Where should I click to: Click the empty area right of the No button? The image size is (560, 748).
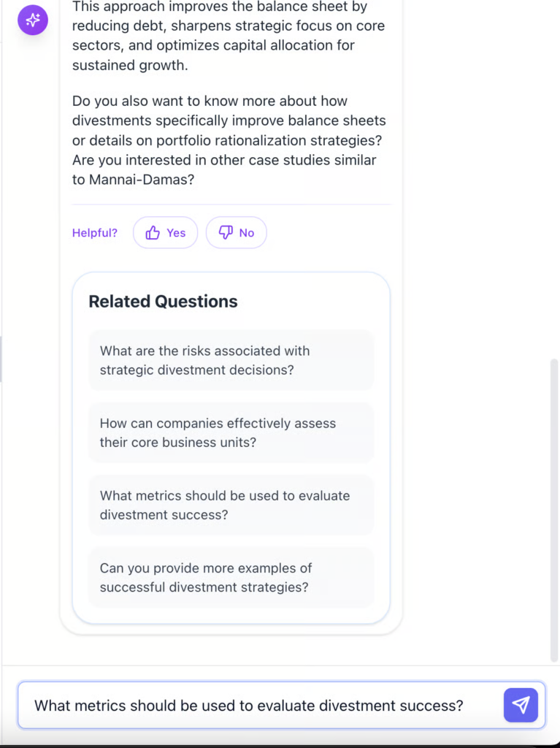pyautogui.click(x=329, y=233)
